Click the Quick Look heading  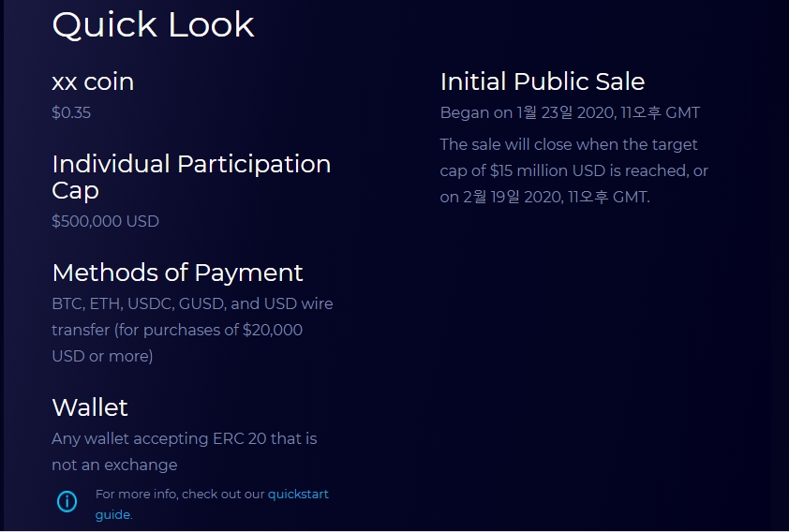click(153, 24)
